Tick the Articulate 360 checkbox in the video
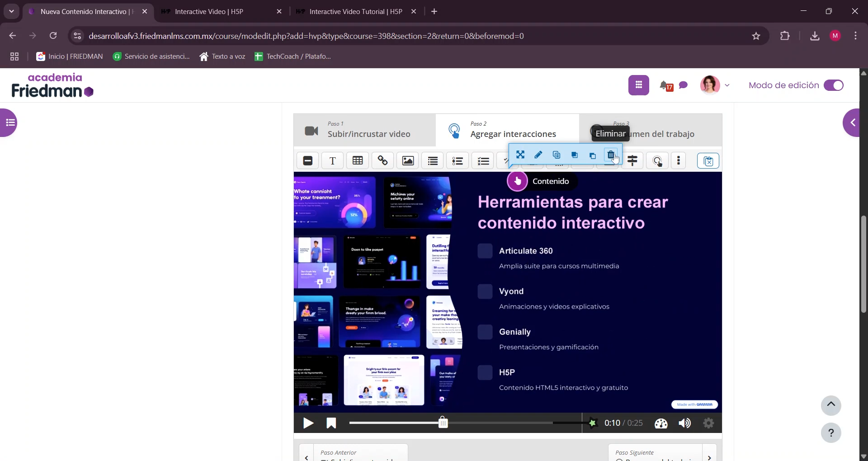 click(485, 251)
